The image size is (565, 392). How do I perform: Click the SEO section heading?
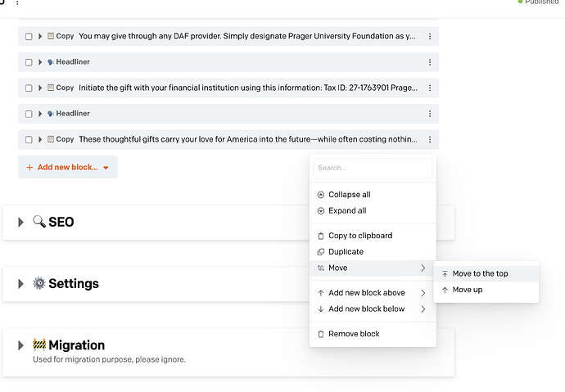point(61,222)
